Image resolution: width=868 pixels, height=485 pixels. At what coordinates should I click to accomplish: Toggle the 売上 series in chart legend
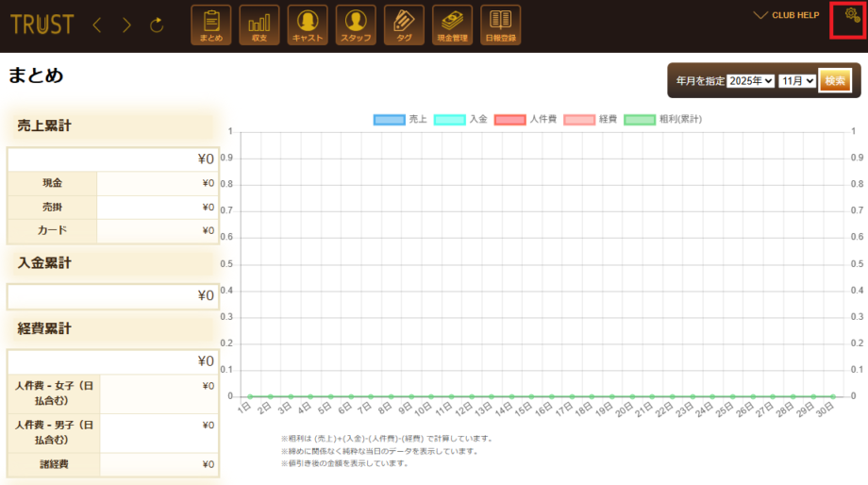pos(400,120)
